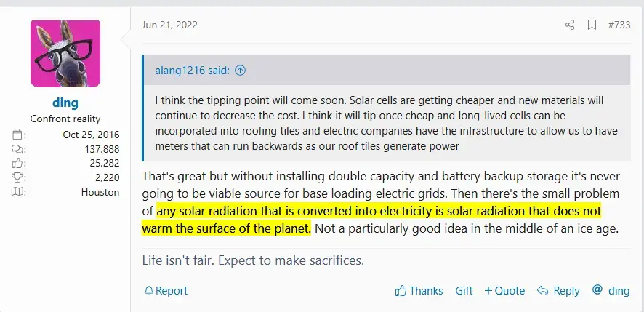Image resolution: width=644 pixels, height=312 pixels.
Task: Open the ding donkey avatar
Action: coord(65,55)
